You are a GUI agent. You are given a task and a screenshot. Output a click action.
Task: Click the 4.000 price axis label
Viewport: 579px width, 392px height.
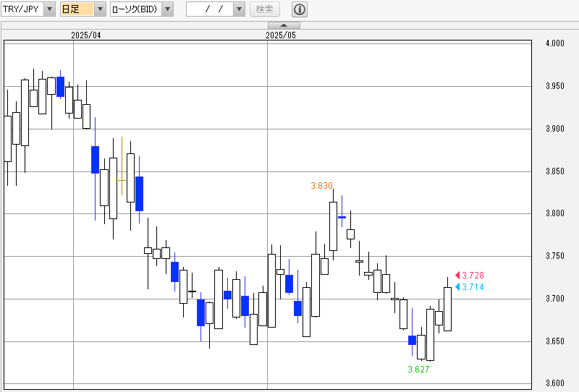click(x=555, y=43)
